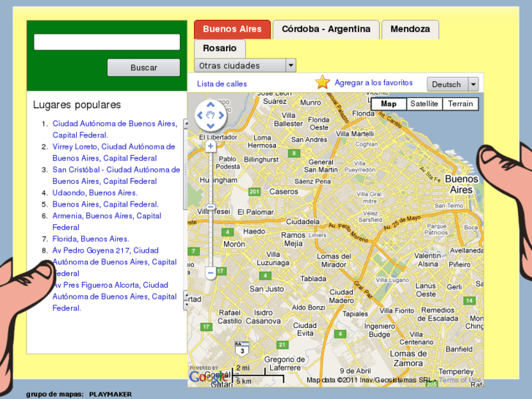Click Morón label on map

[x=234, y=244]
